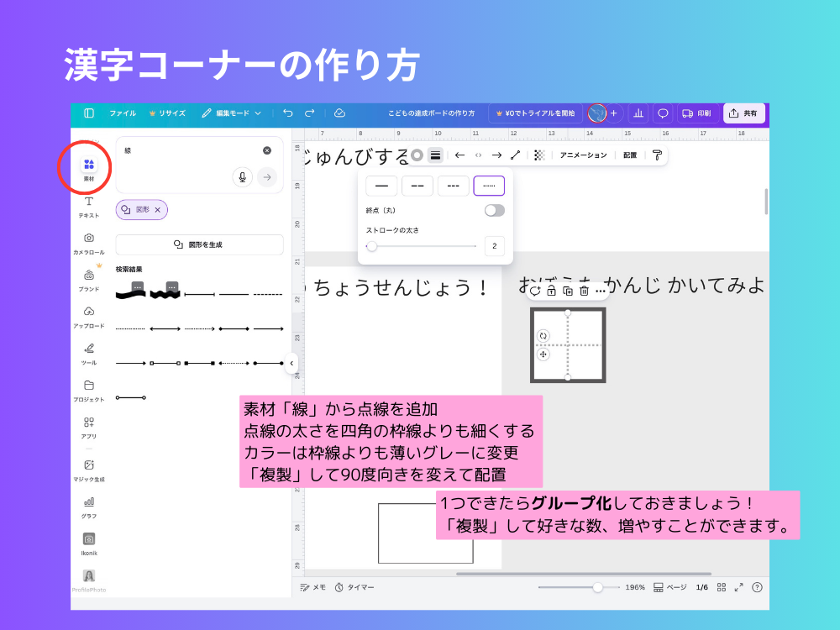Select the paint roller copy-style icon

click(x=658, y=155)
